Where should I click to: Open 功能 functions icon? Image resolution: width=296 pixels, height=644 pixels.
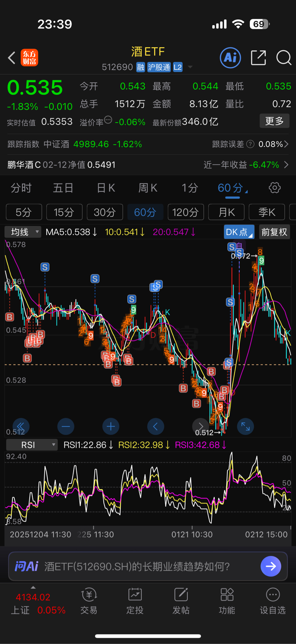(x=227, y=601)
